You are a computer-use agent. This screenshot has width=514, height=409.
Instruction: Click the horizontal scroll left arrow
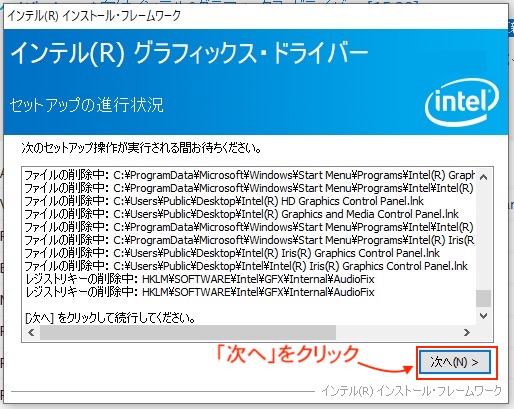tap(31, 332)
